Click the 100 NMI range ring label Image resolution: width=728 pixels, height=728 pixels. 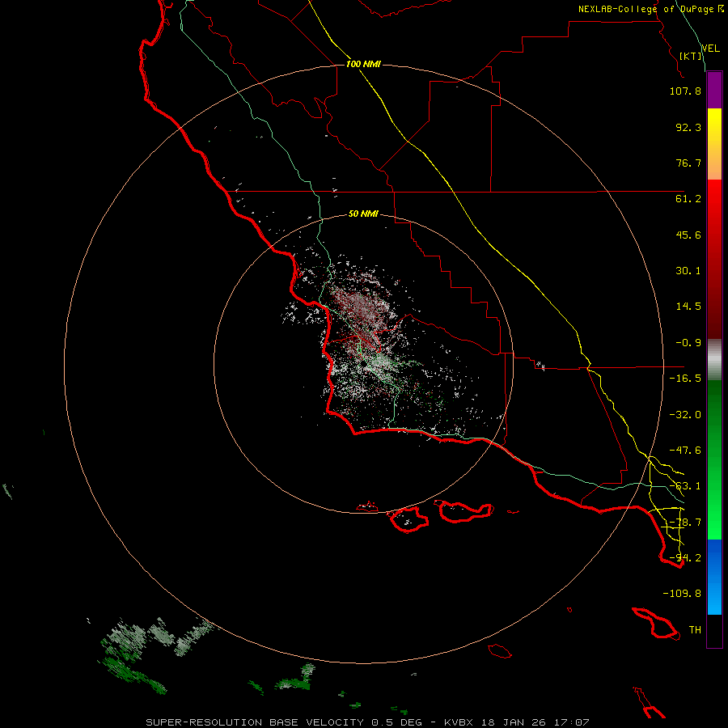pyautogui.click(x=363, y=64)
